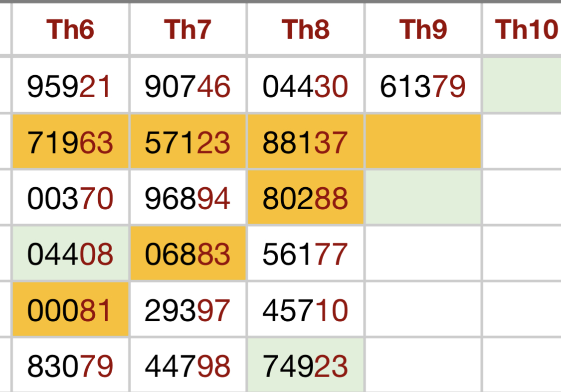This screenshot has height=392, width=561.
Task: Click the orange cell 88137
Action: tap(306, 142)
